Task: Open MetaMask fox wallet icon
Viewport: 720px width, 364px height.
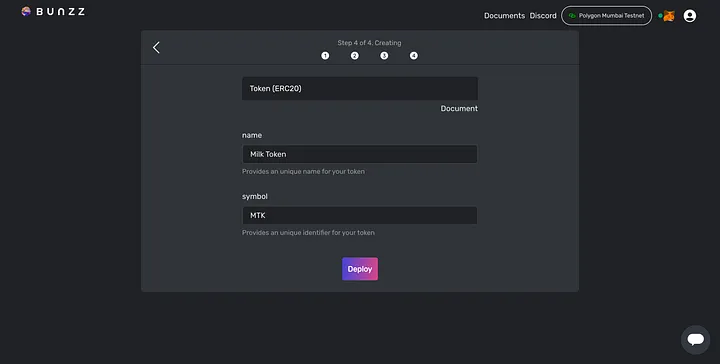Action: 669,16
